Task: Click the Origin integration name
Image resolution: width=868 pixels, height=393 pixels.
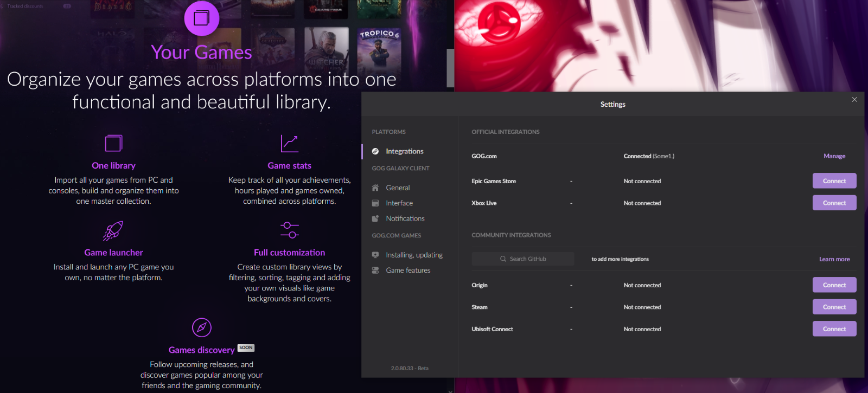Action: point(480,285)
